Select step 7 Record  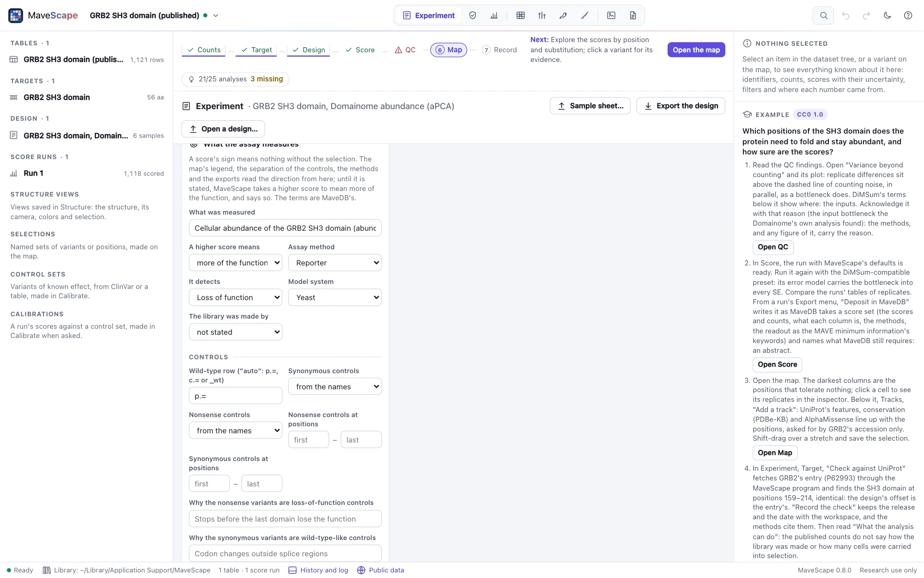pos(499,50)
